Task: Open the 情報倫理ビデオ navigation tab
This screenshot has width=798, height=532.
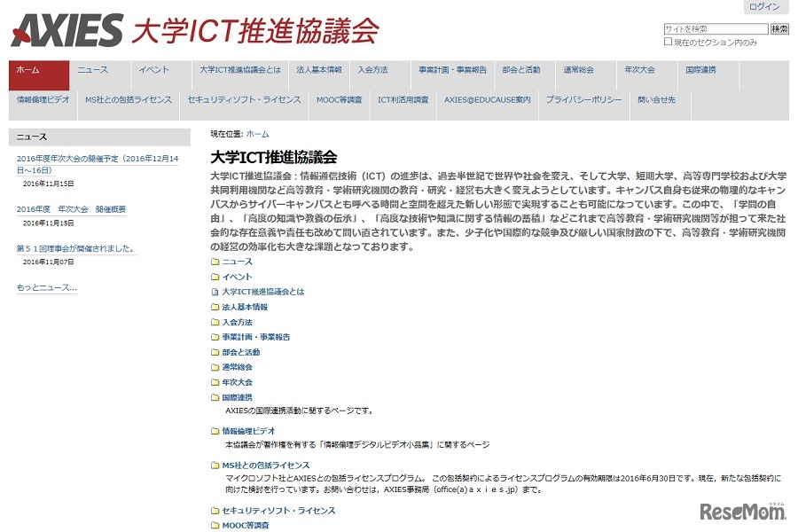Action: click(43, 106)
